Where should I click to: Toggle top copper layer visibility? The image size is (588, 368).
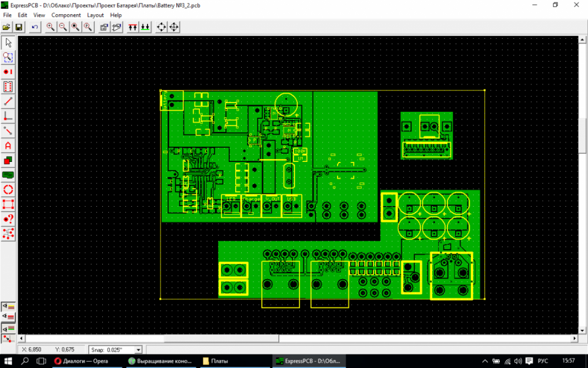pos(8,317)
